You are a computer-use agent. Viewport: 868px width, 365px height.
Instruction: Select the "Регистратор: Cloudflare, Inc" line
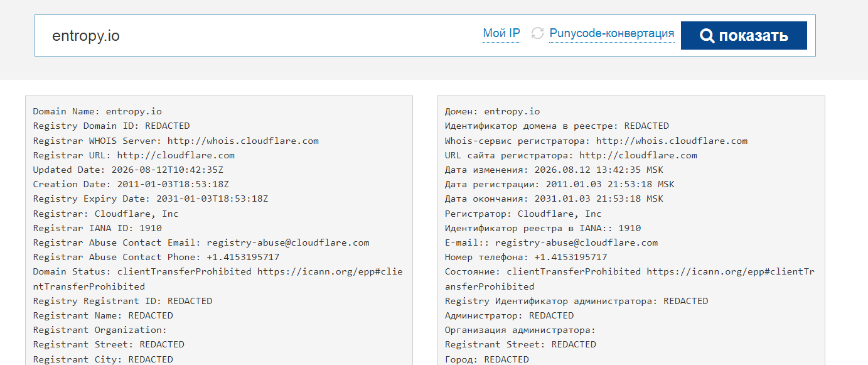pos(523,214)
